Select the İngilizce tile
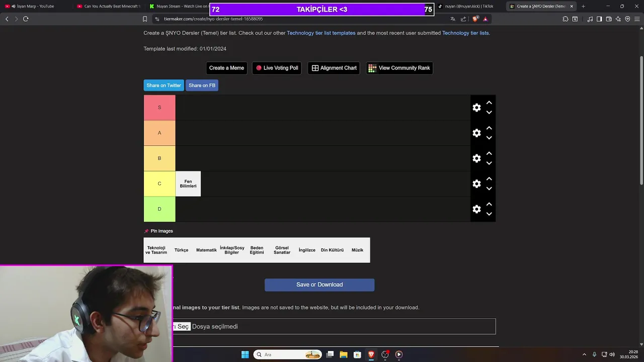 (x=307, y=250)
